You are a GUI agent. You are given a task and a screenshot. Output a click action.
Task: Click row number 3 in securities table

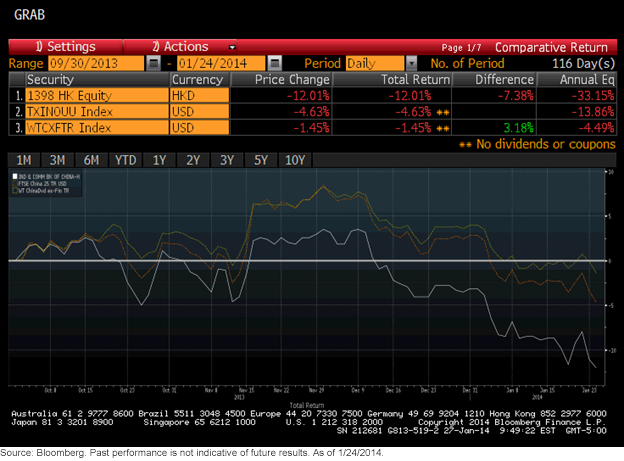(18, 127)
